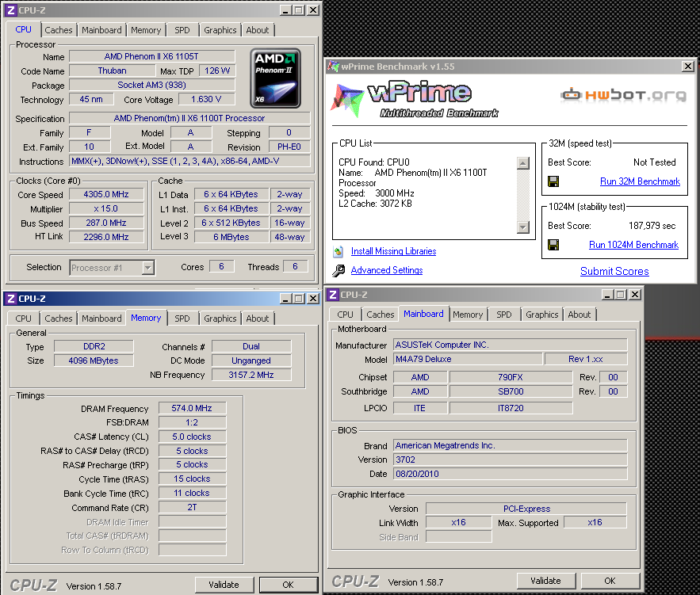Click the memory Type value DDR2
The height and width of the screenshot is (595, 700).
point(94,346)
